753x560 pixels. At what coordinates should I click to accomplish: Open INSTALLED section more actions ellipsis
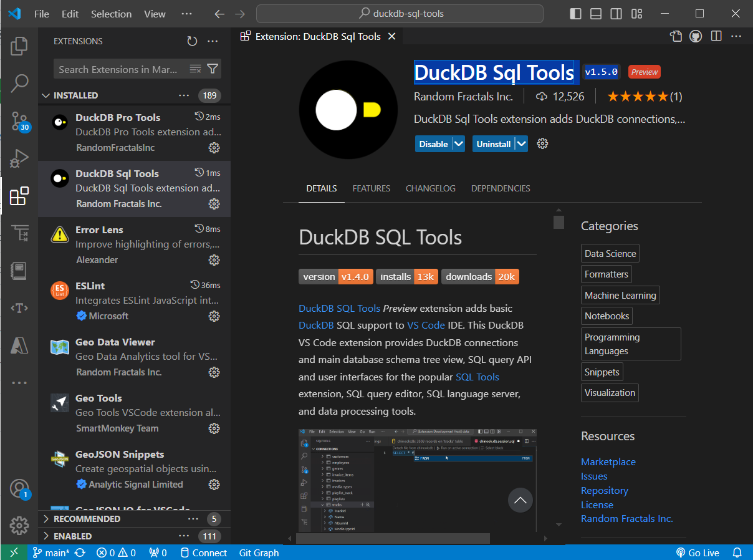pyautogui.click(x=184, y=95)
